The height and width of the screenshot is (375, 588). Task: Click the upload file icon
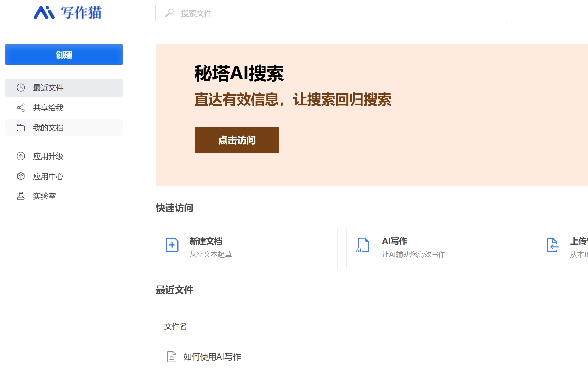coord(552,245)
